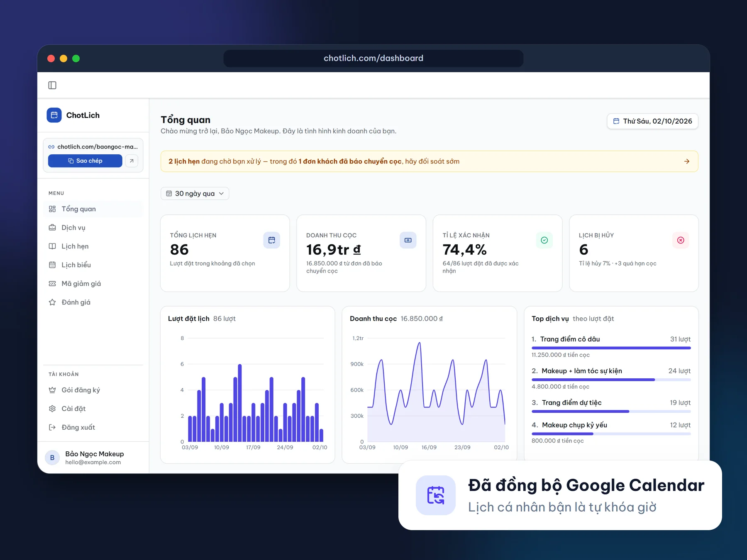Image resolution: width=747 pixels, height=560 pixels.
Task: Toggle the sidebar panel icon
Action: (52, 85)
